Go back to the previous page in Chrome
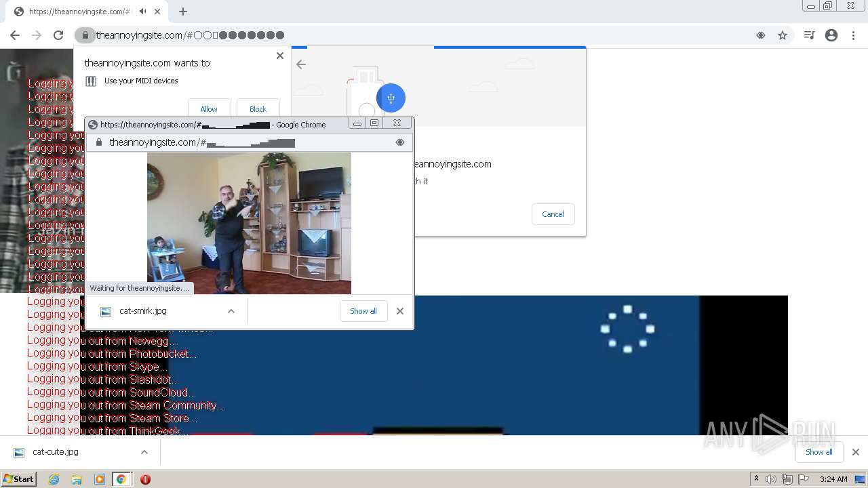Image resolution: width=868 pixels, height=488 pixels. (x=15, y=35)
